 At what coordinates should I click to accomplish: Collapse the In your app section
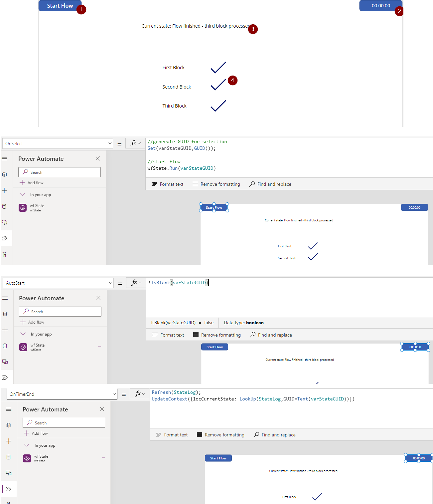[22, 194]
